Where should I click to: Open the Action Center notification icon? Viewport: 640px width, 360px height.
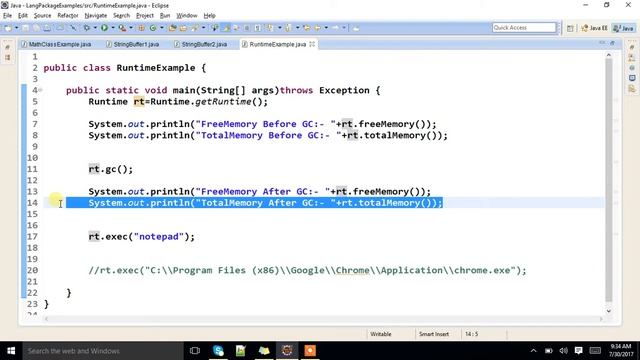click(578, 351)
